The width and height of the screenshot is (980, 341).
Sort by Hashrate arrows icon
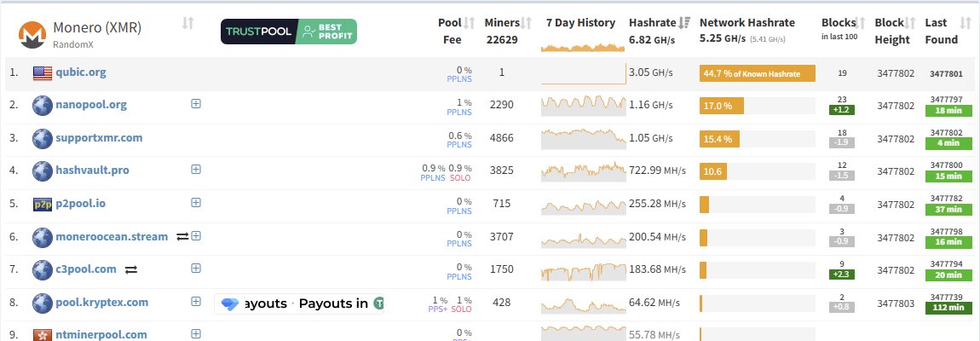coord(684,23)
